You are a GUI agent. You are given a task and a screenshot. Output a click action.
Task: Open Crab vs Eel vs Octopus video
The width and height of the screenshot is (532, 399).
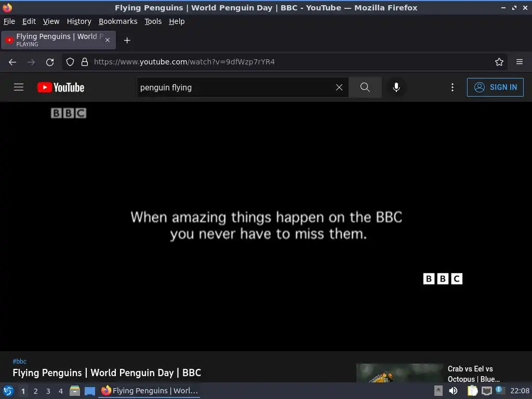point(474,374)
